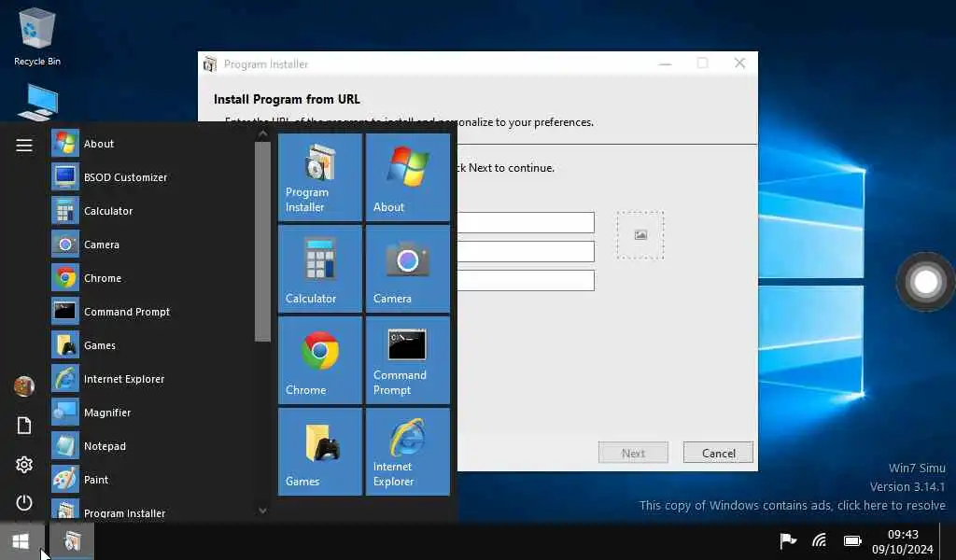Minimize the Program Installer window

665,63
